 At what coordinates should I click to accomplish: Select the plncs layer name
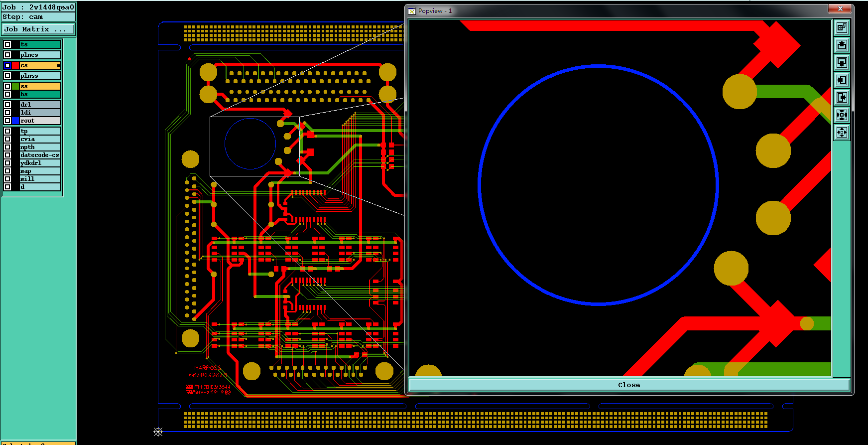pos(40,55)
